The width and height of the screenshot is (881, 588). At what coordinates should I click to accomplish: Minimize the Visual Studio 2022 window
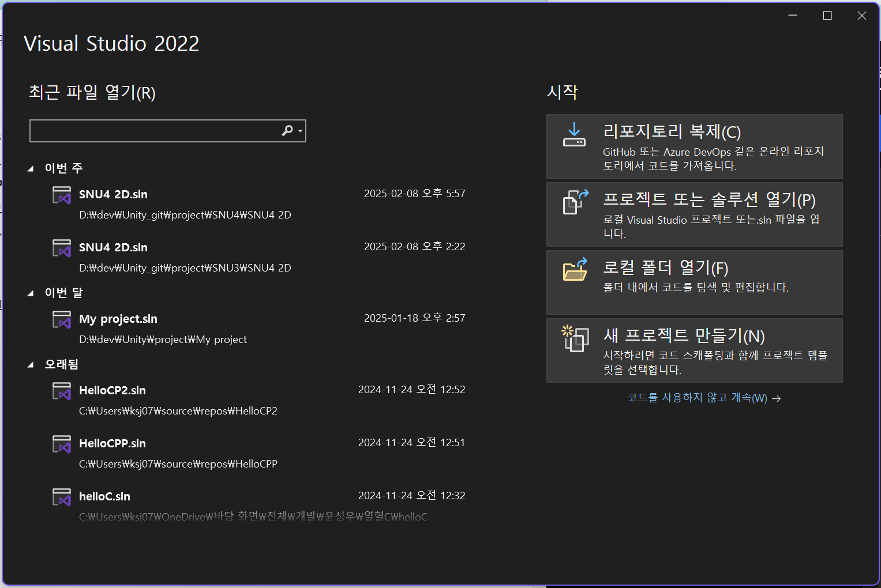point(793,16)
